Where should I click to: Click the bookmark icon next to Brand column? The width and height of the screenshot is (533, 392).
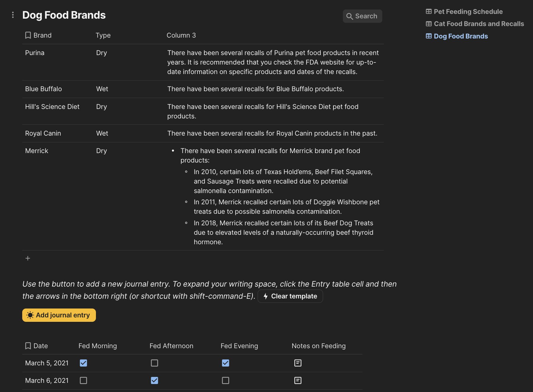point(28,35)
